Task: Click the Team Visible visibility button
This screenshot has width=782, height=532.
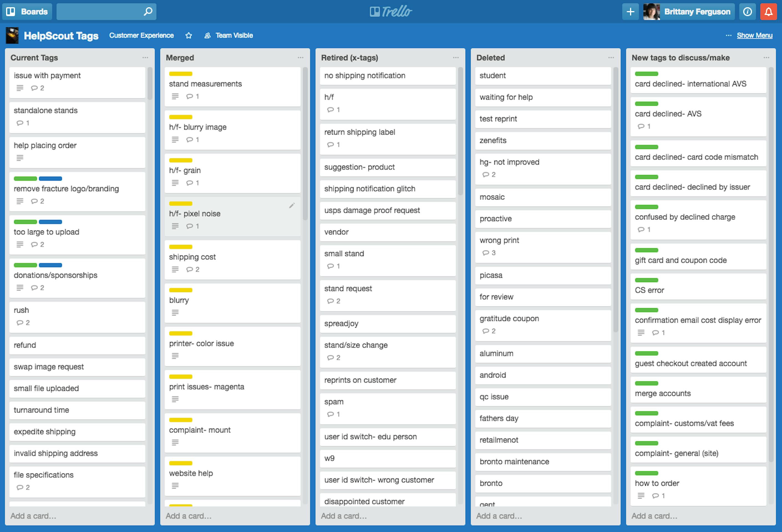Action: (x=229, y=35)
